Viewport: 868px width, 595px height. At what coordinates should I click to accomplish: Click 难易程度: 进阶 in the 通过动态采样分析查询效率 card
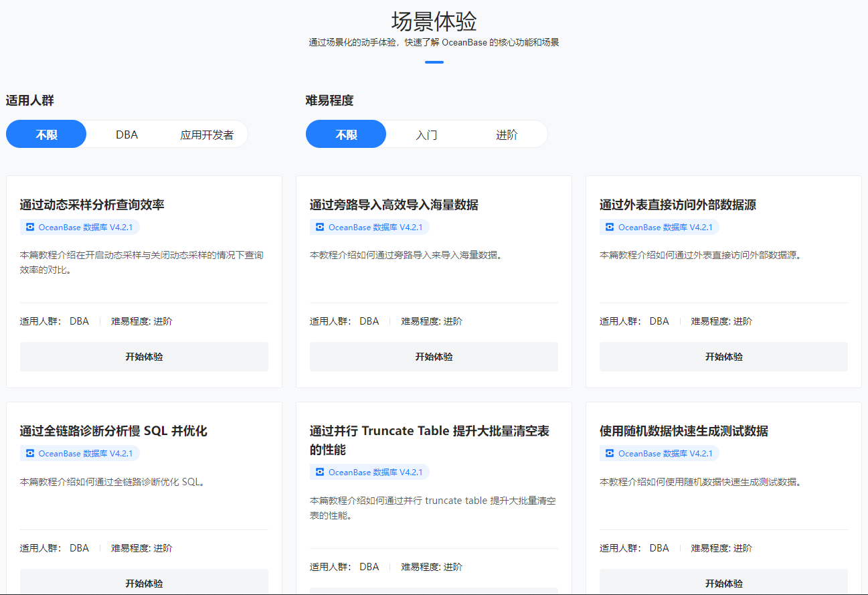(142, 321)
